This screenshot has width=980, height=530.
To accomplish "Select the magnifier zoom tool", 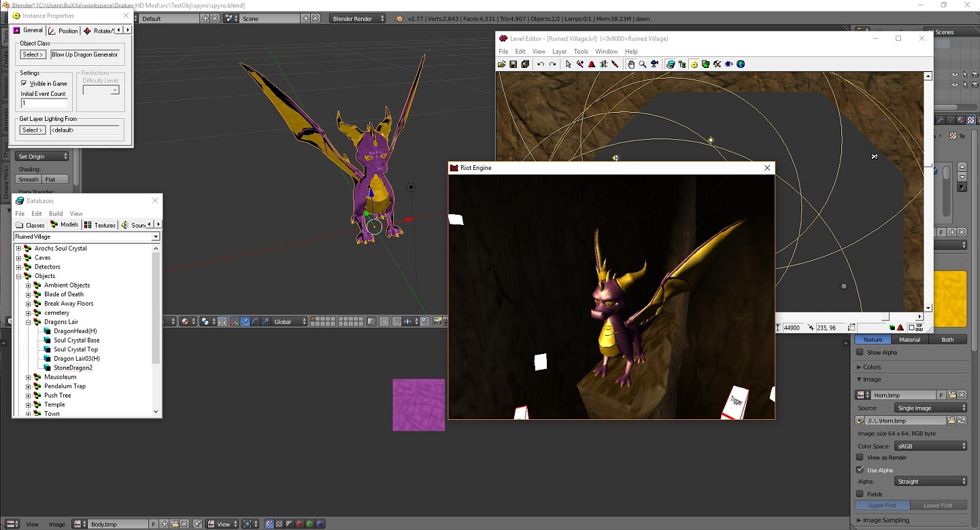I will (x=643, y=65).
